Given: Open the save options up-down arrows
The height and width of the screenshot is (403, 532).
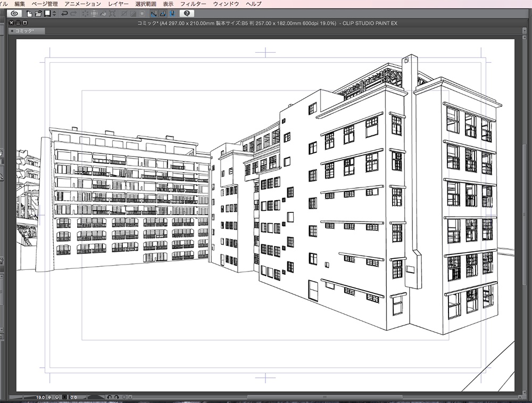Looking at the screenshot, I should (54, 14).
